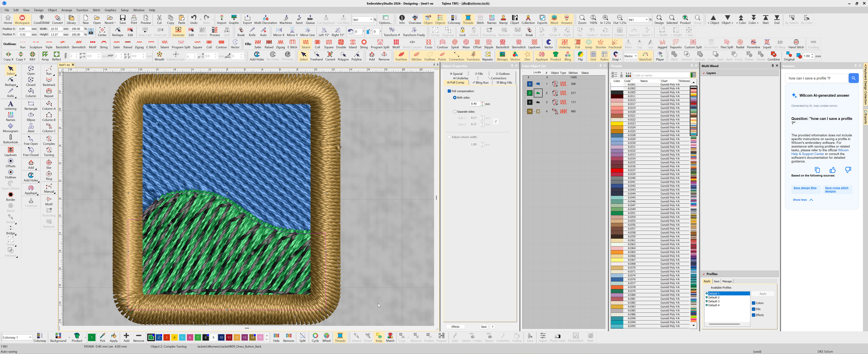Click the Lettering tool
868x354 pixels.
pyautogui.click(x=11, y=105)
